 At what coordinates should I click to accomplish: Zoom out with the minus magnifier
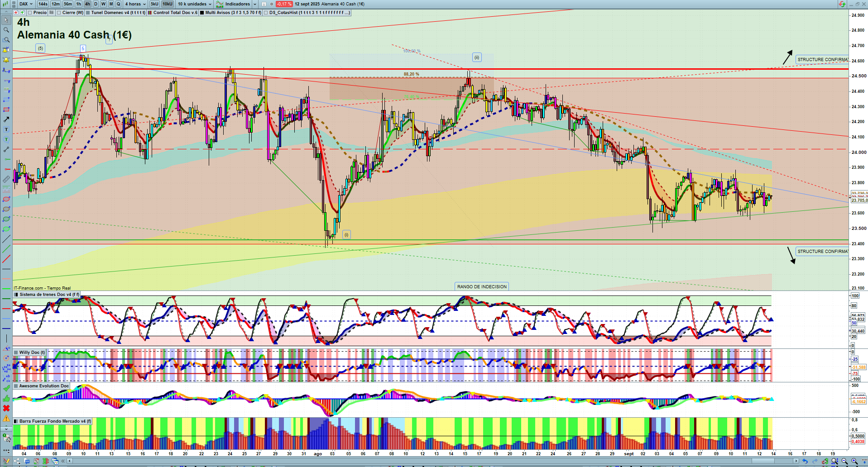coord(844,461)
